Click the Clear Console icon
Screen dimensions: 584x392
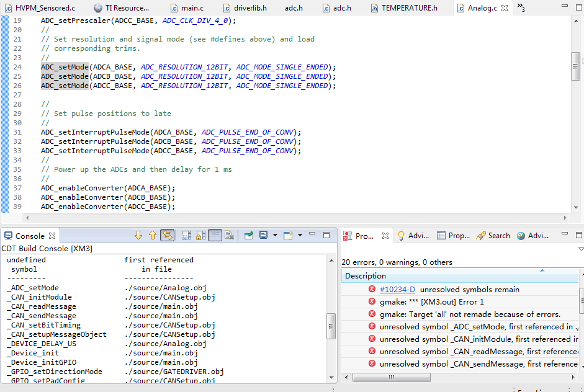(x=230, y=236)
